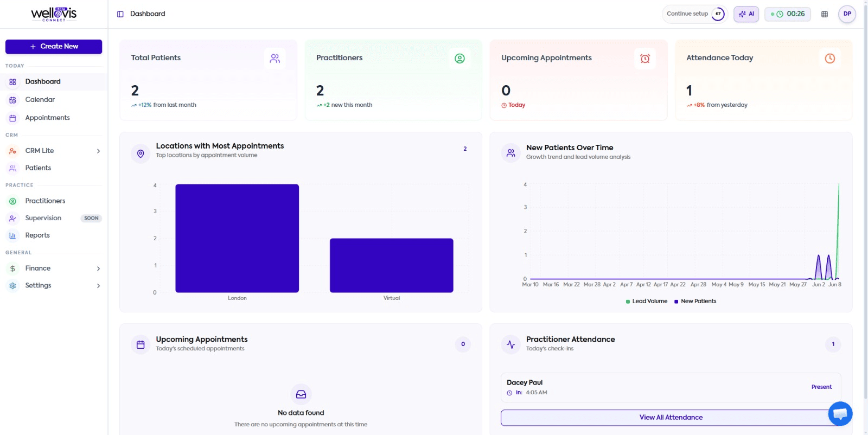This screenshot has width=868, height=435.
Task: Click the Dashboard grid icon in sidebar
Action: click(12, 82)
